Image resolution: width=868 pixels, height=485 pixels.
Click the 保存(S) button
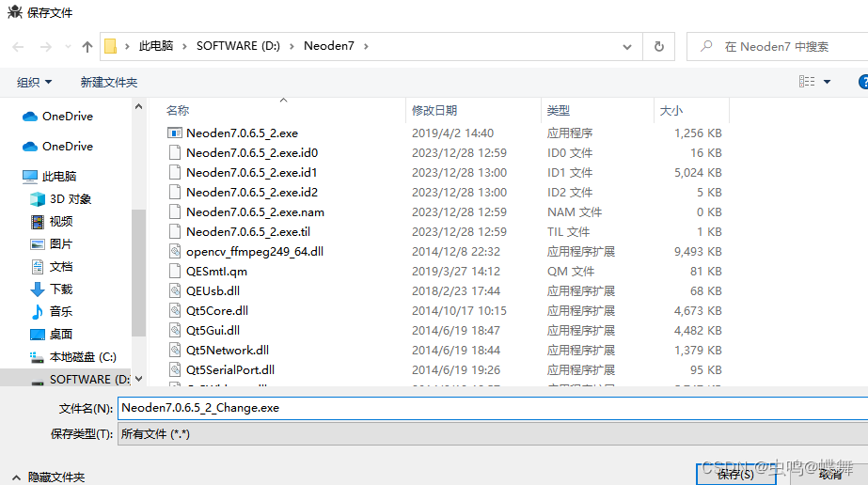pos(735,474)
